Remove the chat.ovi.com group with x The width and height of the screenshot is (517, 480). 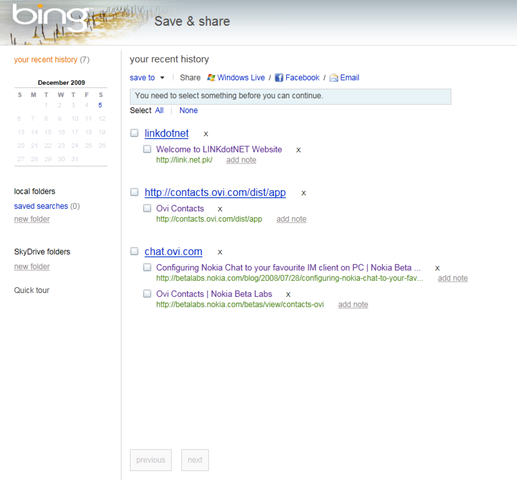pyautogui.click(x=220, y=252)
